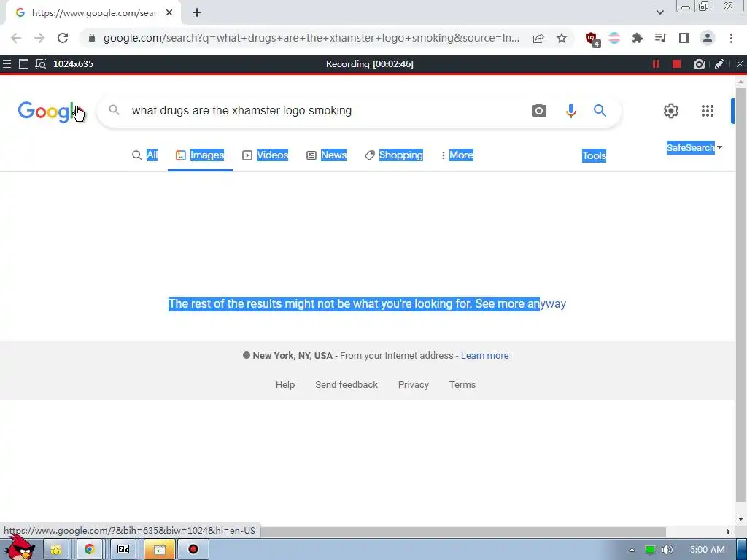Click the Chrome taskbar icon
The image size is (747, 560).
pyautogui.click(x=89, y=550)
